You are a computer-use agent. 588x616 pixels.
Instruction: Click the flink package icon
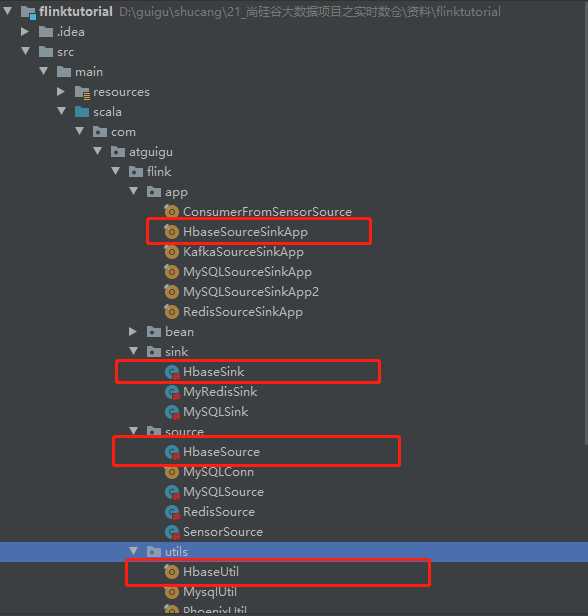pyautogui.click(x=136, y=172)
